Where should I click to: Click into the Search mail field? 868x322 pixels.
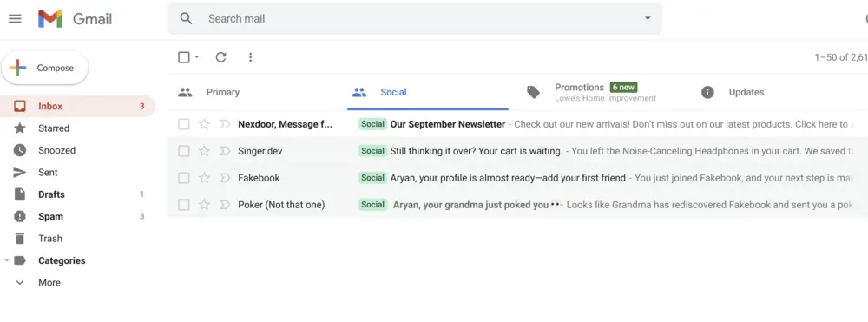(414, 18)
